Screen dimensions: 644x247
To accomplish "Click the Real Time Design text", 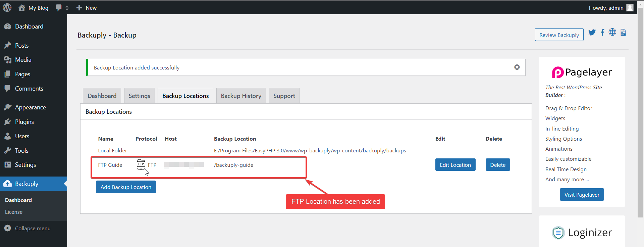I will pyautogui.click(x=566, y=169).
